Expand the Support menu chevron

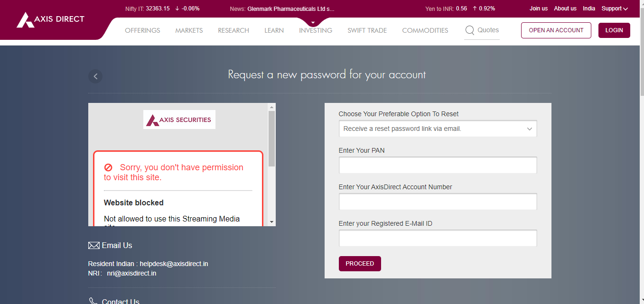(625, 9)
